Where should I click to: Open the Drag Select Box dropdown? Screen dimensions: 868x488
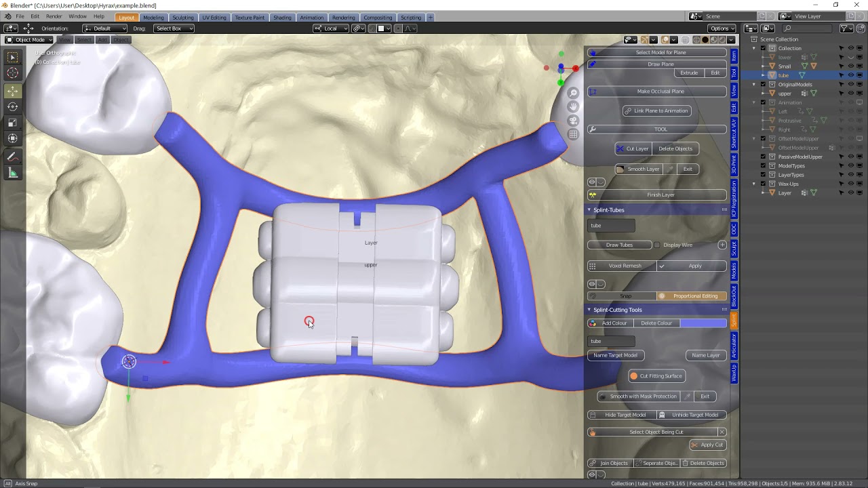[173, 28]
